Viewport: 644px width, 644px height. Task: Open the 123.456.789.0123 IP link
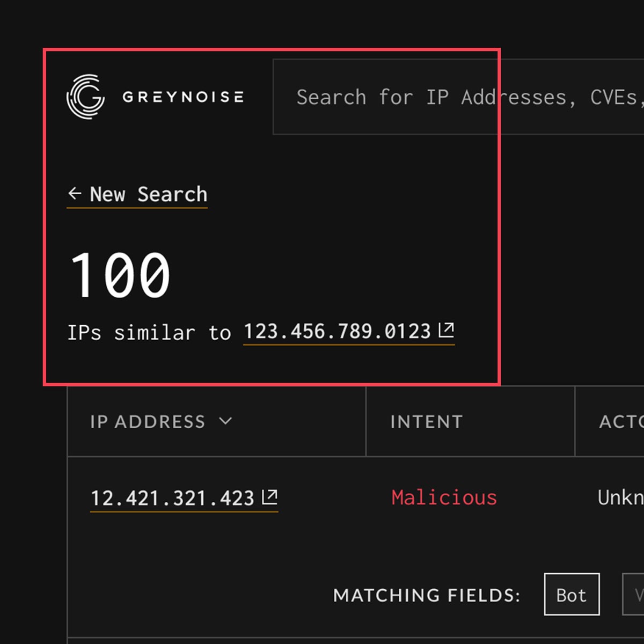pyautogui.click(x=337, y=332)
